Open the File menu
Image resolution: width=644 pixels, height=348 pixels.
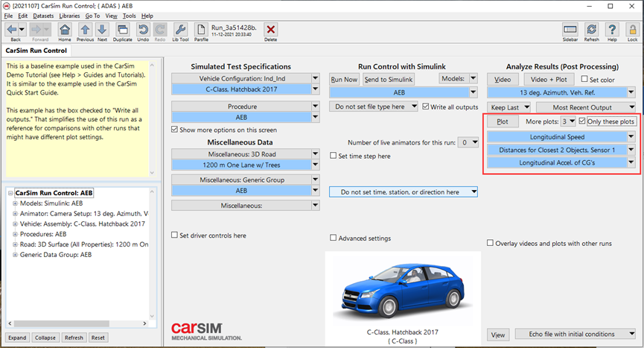(8, 16)
